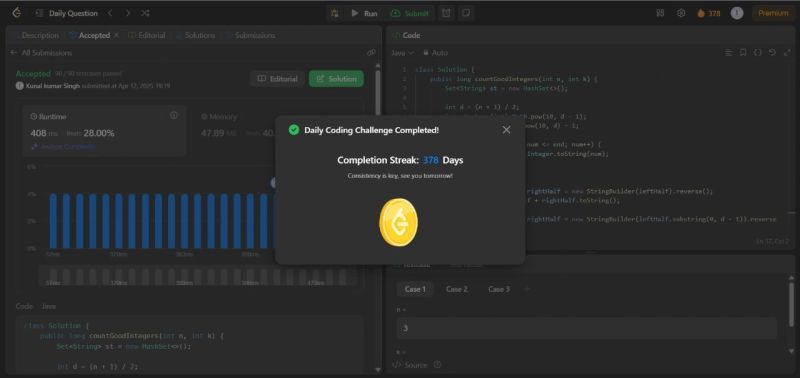Viewport: 800px width, 378px height.
Task: Toggle the Auto lock setting
Action: [x=435, y=53]
